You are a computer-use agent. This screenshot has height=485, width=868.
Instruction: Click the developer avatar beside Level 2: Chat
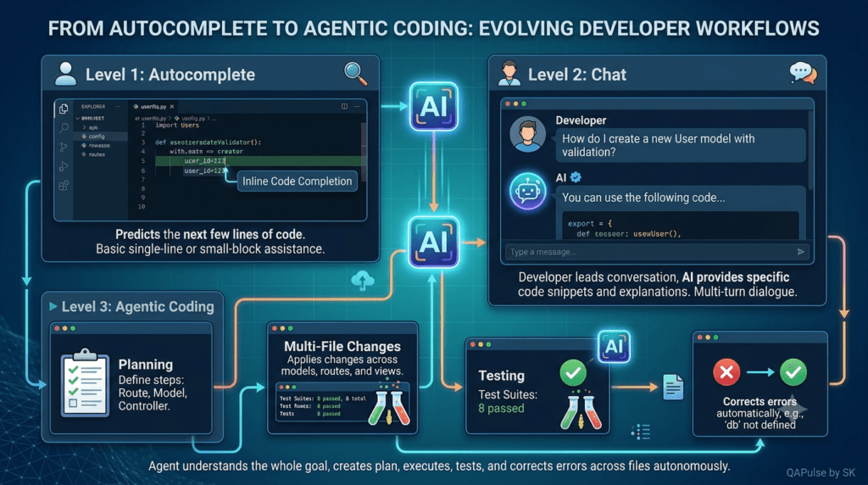click(x=509, y=74)
